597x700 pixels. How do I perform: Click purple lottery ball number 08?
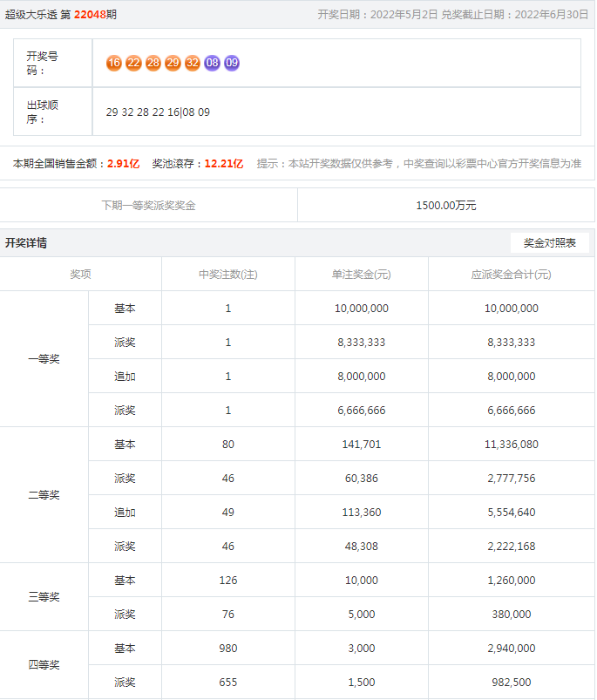(212, 63)
